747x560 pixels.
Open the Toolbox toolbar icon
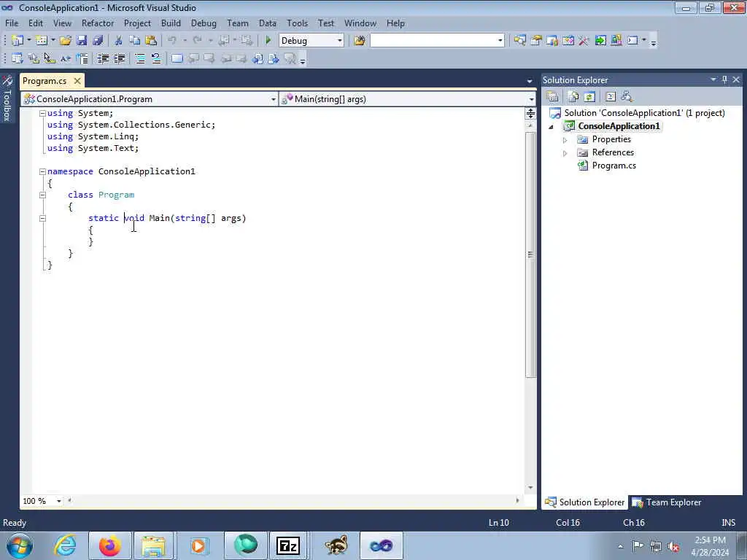584,41
